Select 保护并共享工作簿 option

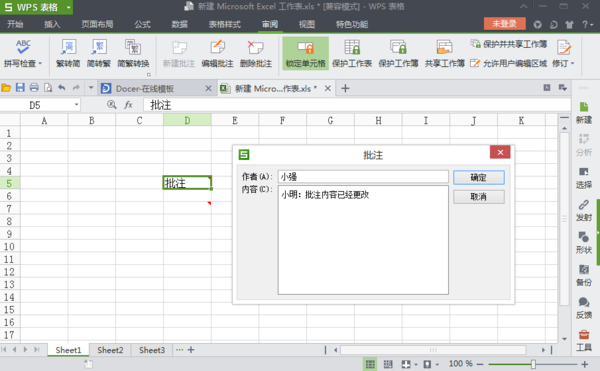[x=509, y=44]
